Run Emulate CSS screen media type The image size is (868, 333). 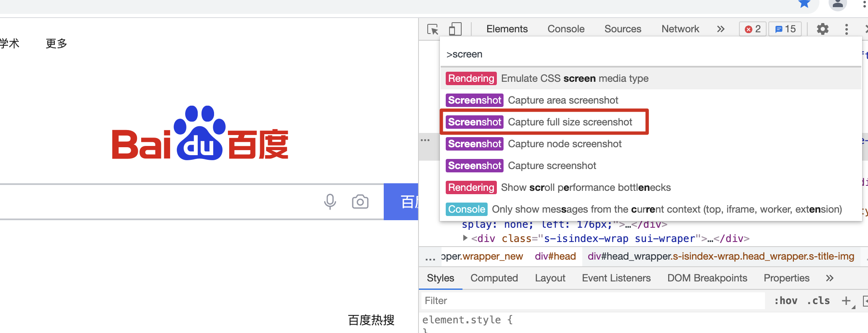point(651,78)
